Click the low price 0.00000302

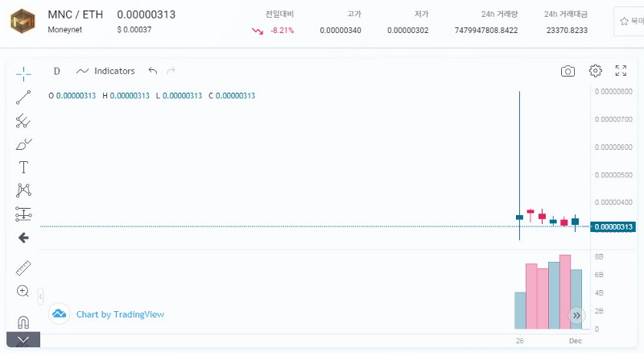[x=408, y=31]
